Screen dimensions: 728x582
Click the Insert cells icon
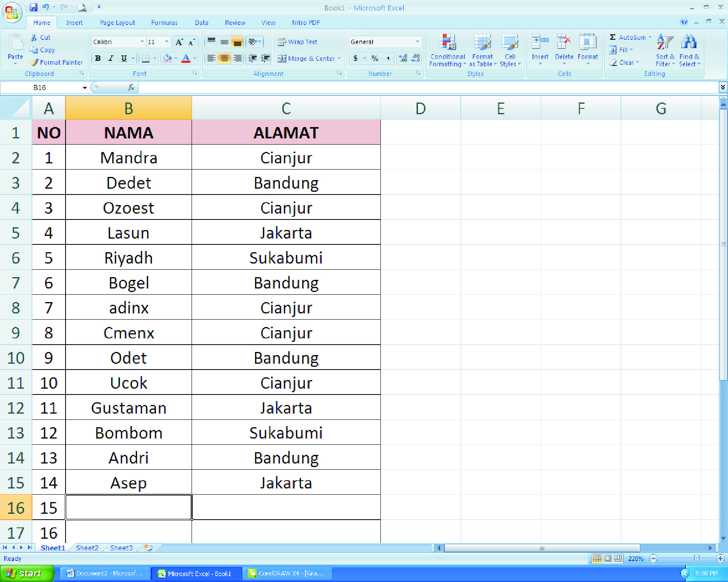540,42
